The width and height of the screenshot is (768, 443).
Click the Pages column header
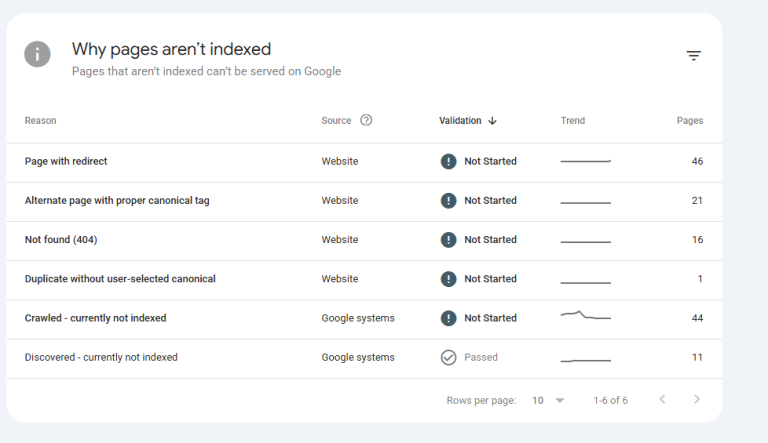tap(690, 121)
